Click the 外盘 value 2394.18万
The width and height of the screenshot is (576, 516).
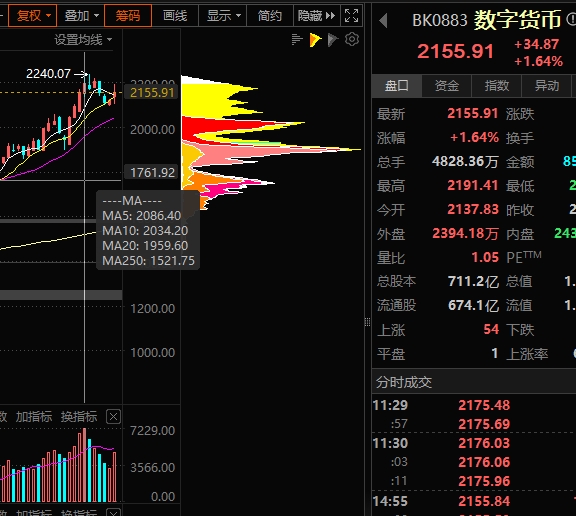(465, 234)
